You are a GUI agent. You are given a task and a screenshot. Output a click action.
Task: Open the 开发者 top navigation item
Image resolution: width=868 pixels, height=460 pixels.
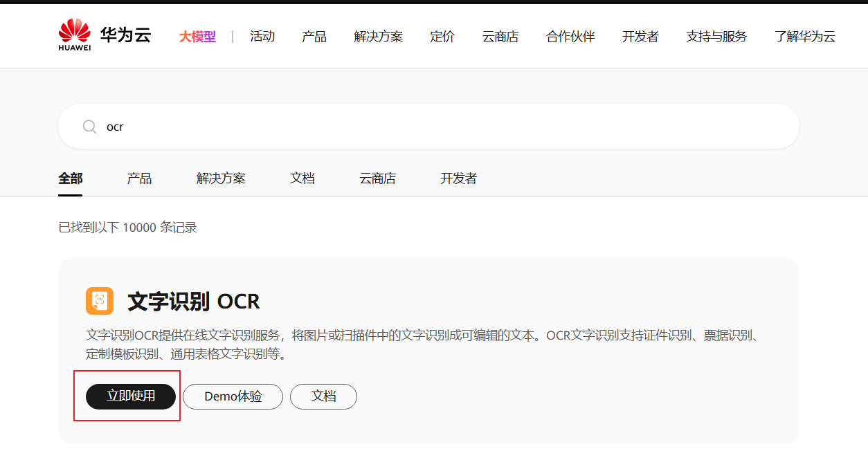click(x=640, y=37)
